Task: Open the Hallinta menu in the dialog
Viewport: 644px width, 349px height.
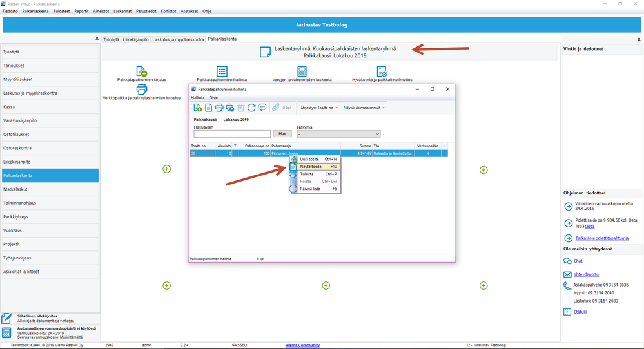Action: click(x=197, y=98)
